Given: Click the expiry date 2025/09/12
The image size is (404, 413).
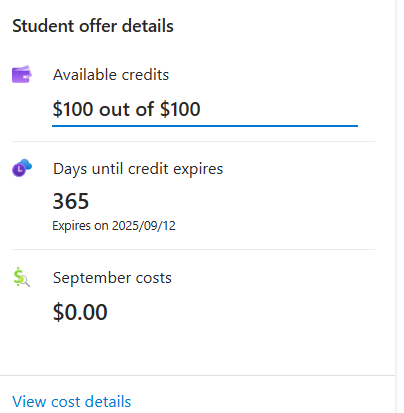Looking at the screenshot, I should 144,226.
